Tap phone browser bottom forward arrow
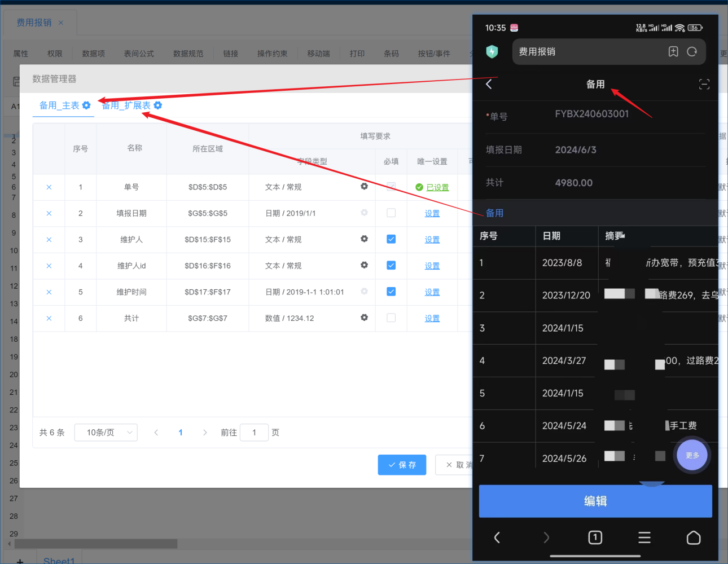The height and width of the screenshot is (564, 728). [546, 537]
